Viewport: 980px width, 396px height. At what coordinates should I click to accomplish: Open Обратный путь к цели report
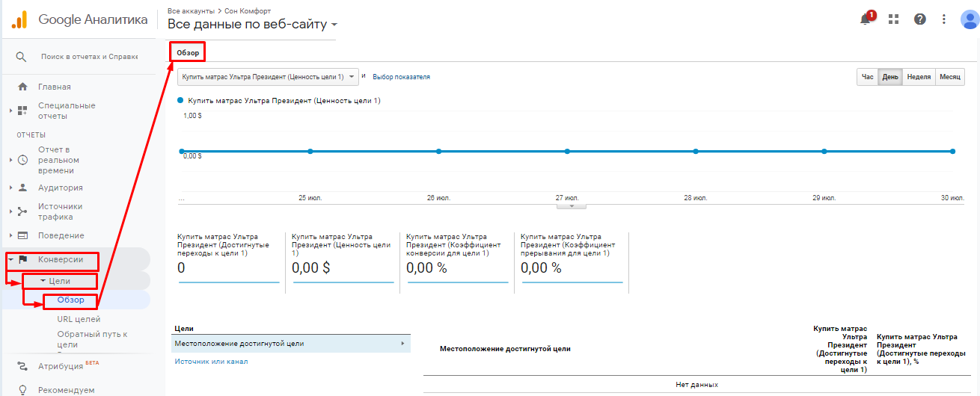[92, 339]
